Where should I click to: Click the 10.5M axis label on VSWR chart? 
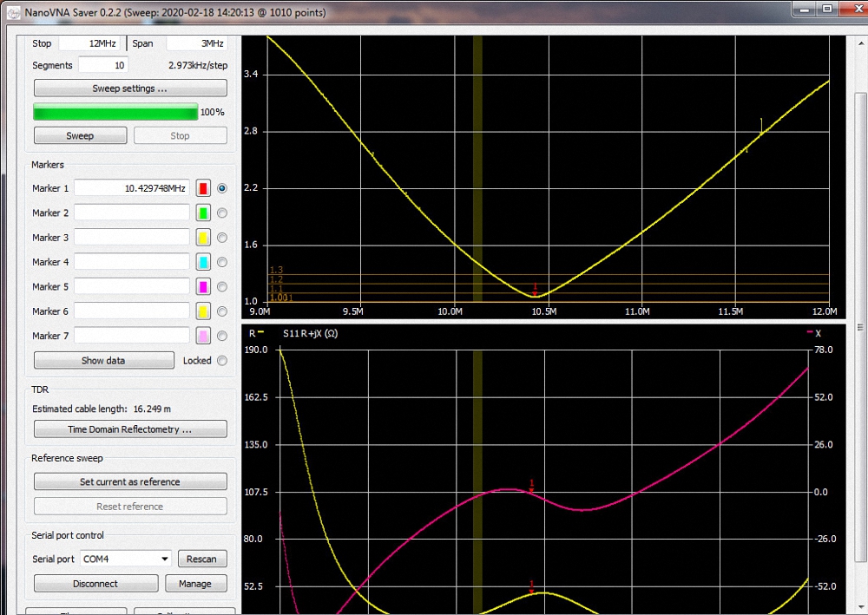tap(544, 312)
